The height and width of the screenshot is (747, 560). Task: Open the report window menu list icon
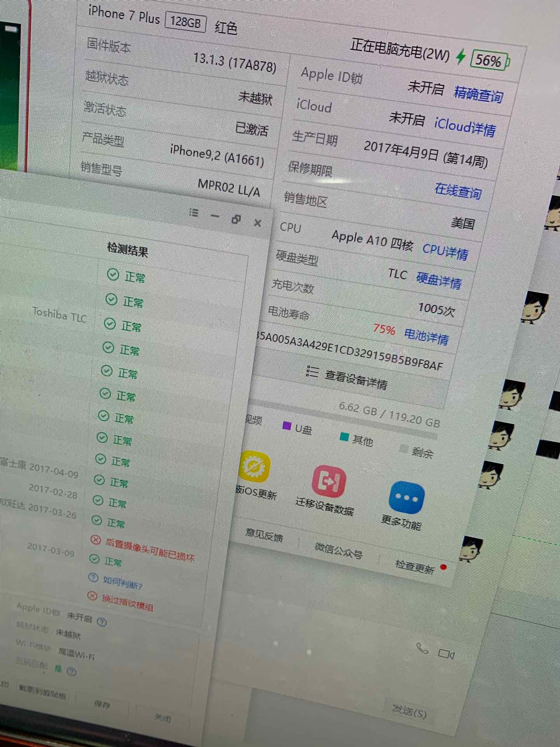coord(194,212)
